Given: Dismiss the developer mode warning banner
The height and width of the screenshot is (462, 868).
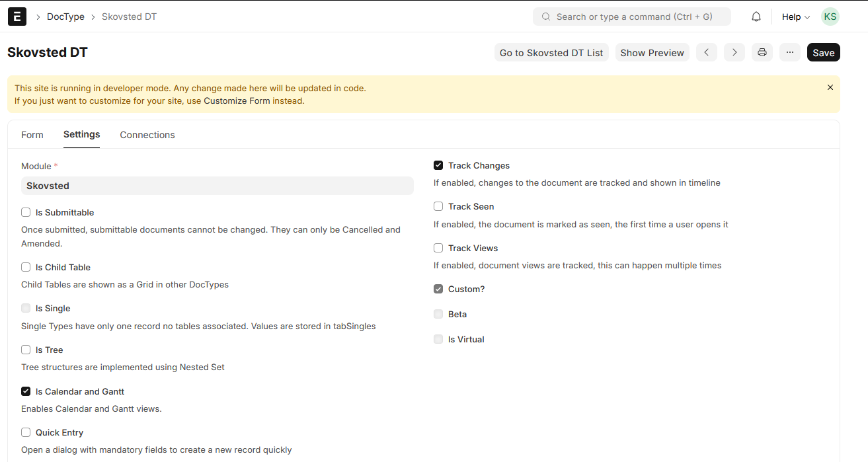Looking at the screenshot, I should click(830, 87).
